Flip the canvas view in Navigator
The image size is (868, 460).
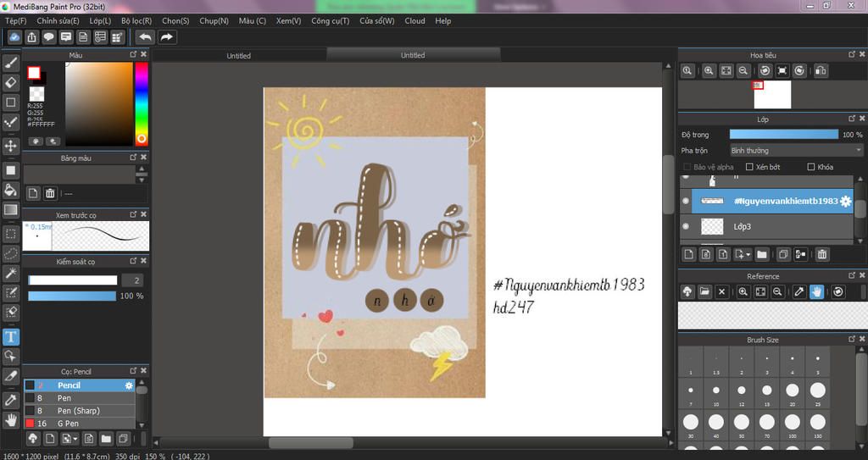click(x=821, y=71)
